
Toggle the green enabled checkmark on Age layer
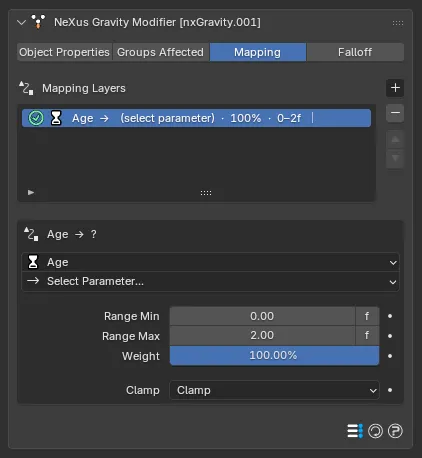[36, 118]
